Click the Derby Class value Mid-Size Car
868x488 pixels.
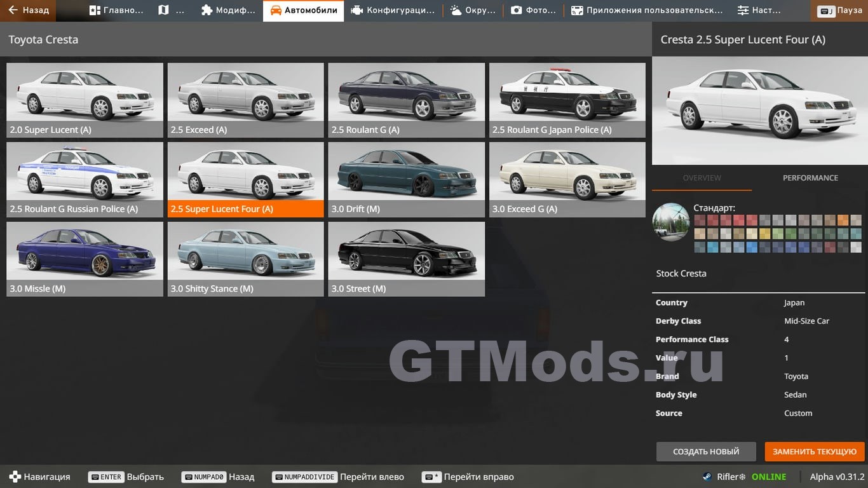pyautogui.click(x=807, y=321)
